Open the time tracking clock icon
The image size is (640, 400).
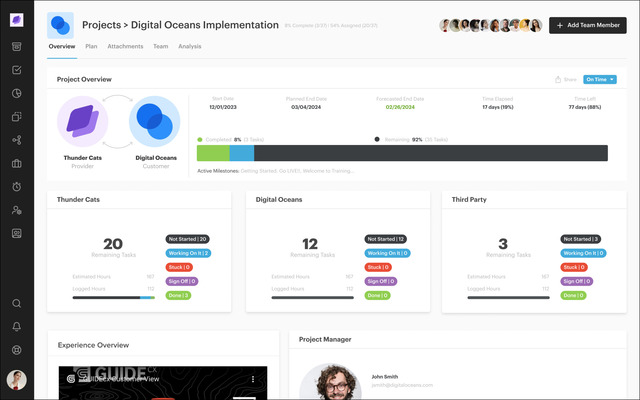coord(17,187)
